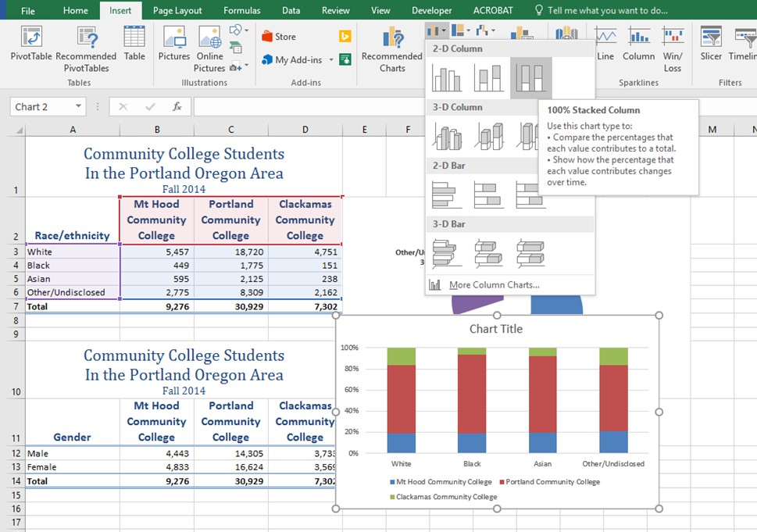This screenshot has width=757, height=532.
Task: Switch to the Page Layout tab
Action: click(177, 10)
